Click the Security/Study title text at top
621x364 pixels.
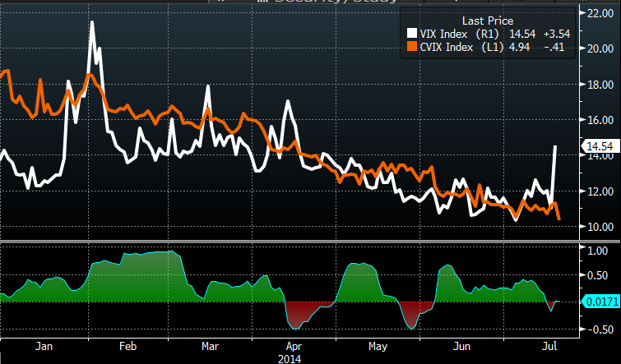327,3
